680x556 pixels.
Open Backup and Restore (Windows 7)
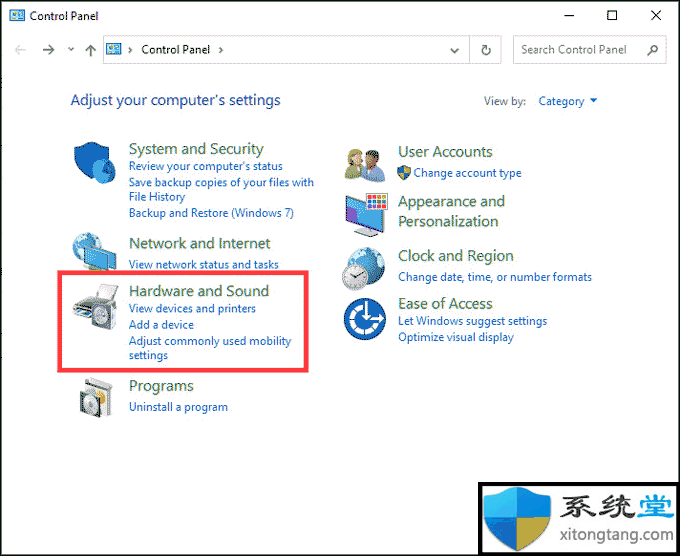click(x=211, y=213)
